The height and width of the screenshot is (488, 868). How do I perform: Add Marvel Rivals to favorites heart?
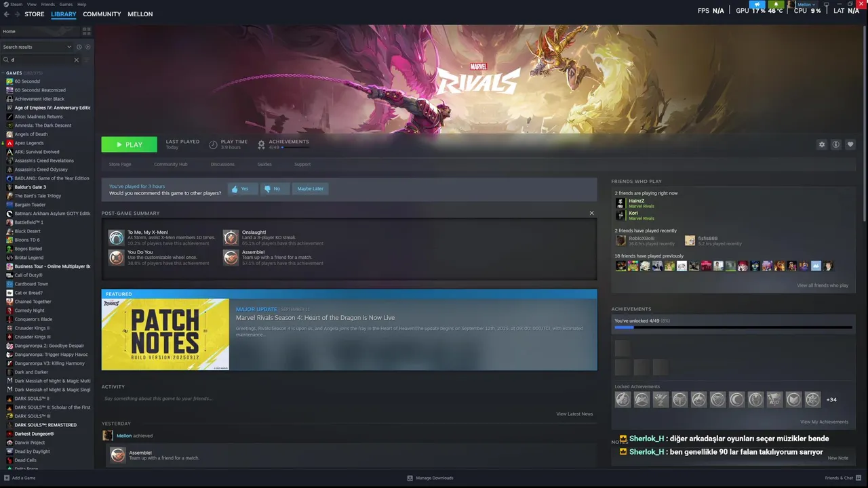click(x=850, y=144)
